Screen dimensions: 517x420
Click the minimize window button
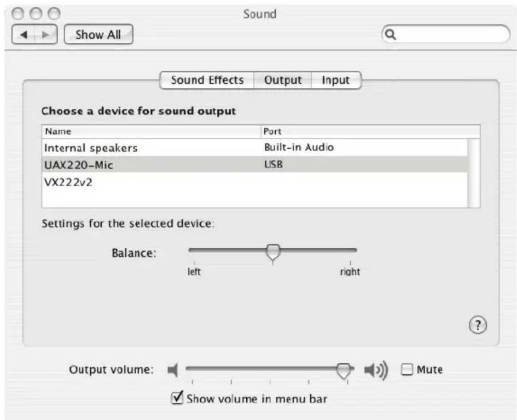(36, 13)
